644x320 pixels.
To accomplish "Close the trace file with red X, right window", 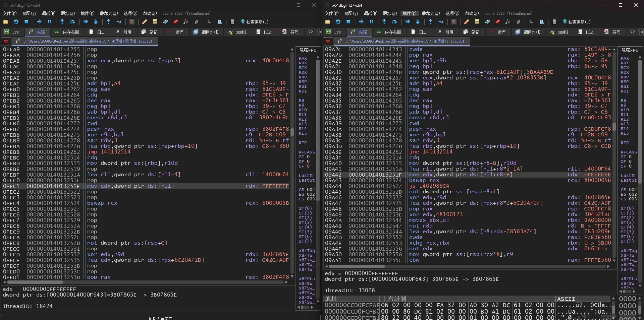I will click(328, 42).
